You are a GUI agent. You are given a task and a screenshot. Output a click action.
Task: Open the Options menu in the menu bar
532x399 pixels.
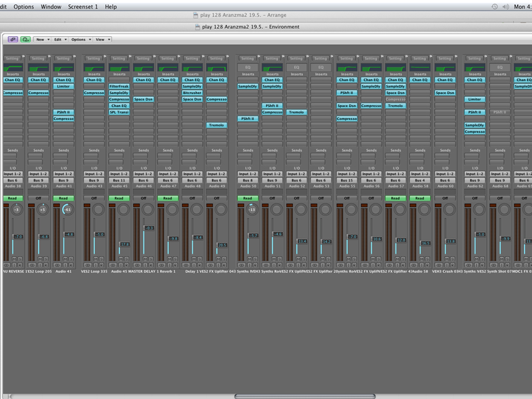coord(24,6)
